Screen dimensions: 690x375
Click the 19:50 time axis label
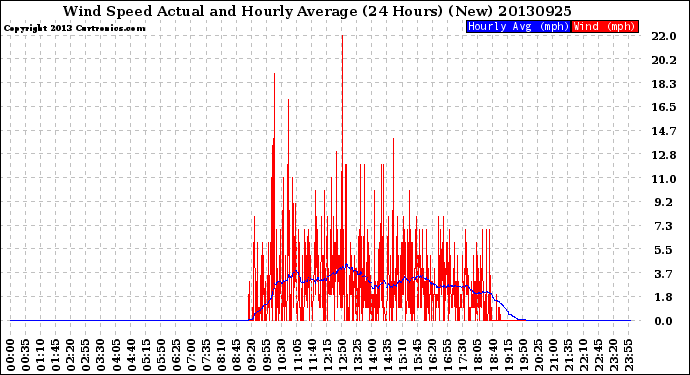coord(524,355)
